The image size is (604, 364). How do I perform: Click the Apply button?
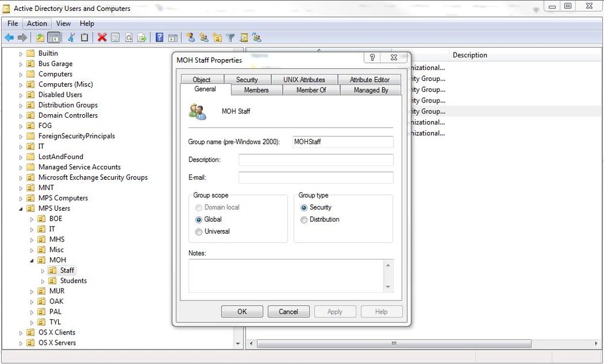[x=335, y=311]
